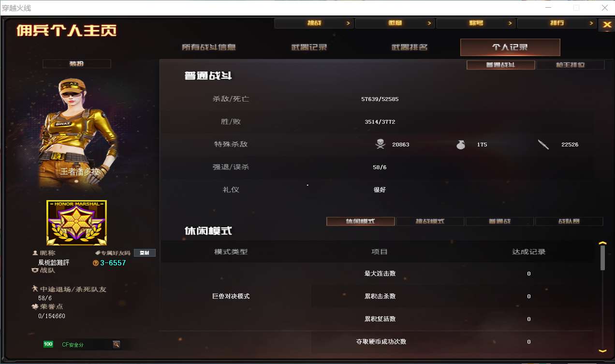Expand the 挑战 top menu arrow
615x364 pixels.
(x=348, y=23)
